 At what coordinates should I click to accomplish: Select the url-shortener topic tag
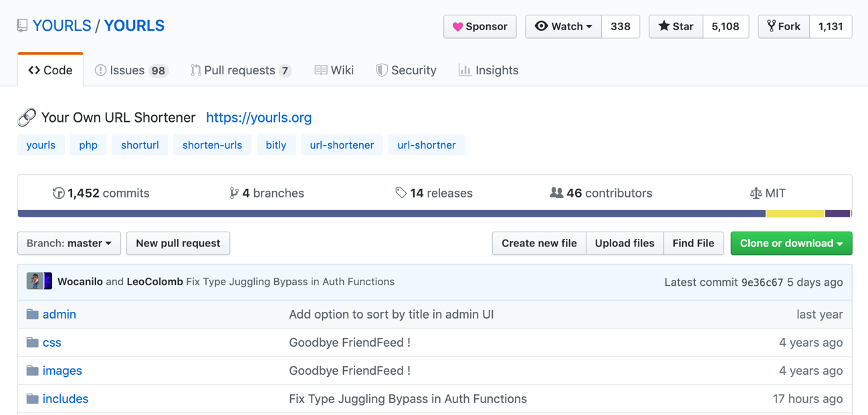pos(342,145)
